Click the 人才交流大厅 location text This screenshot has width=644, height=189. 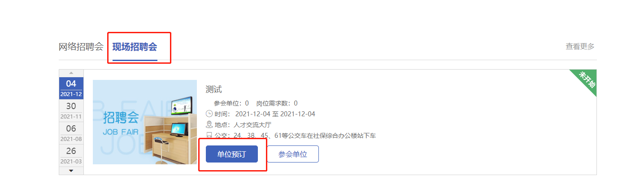[252, 125]
